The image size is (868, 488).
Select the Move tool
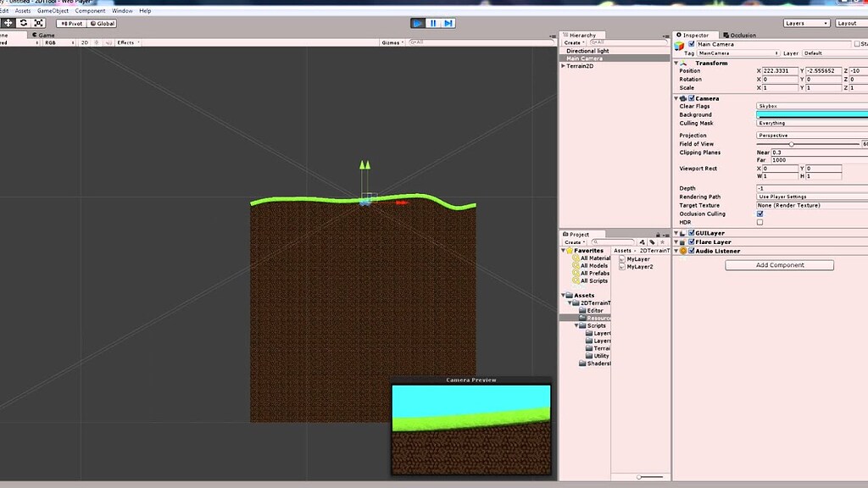pyautogui.click(x=8, y=24)
